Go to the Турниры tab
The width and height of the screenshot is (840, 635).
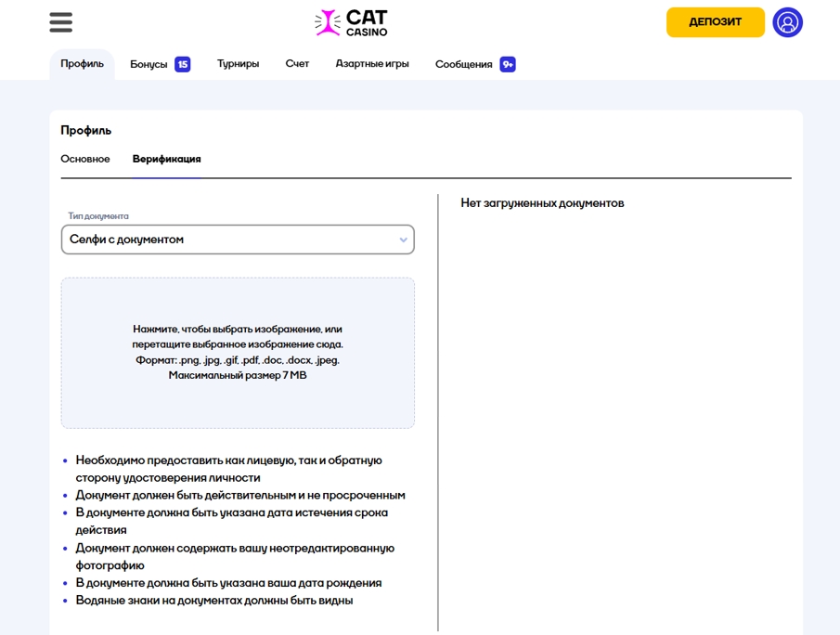coord(238,64)
